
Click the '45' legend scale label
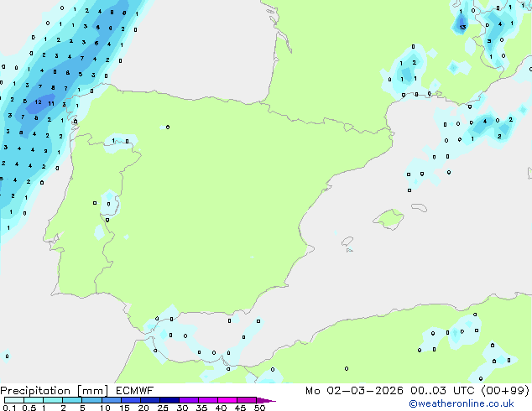pos(241,408)
